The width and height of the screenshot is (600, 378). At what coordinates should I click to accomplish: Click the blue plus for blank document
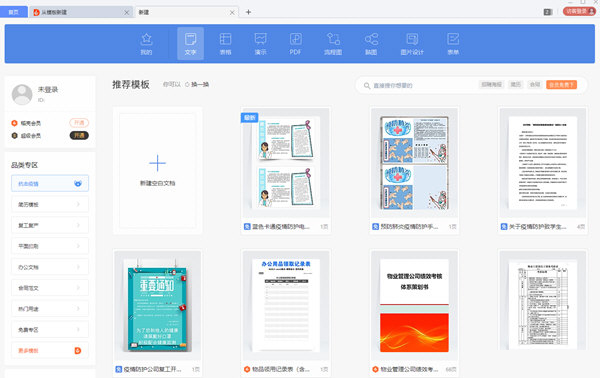click(157, 163)
